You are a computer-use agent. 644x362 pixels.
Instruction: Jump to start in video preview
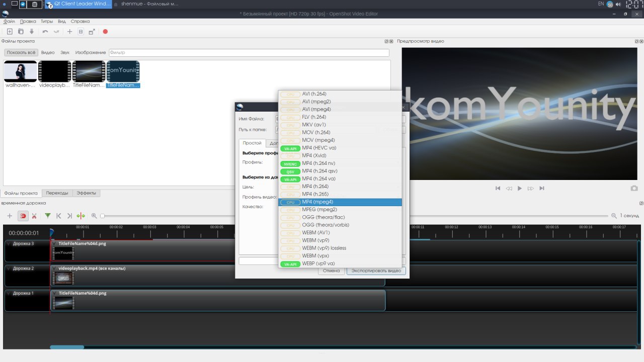(498, 188)
